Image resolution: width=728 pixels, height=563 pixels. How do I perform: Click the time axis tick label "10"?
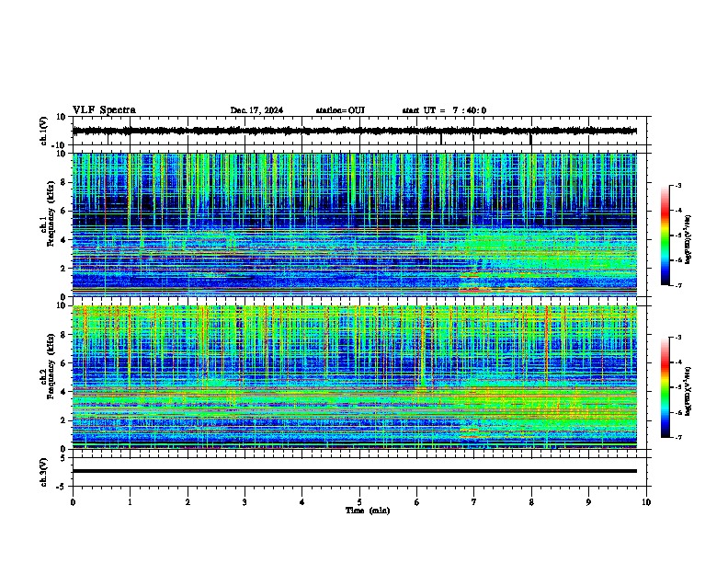click(x=646, y=502)
